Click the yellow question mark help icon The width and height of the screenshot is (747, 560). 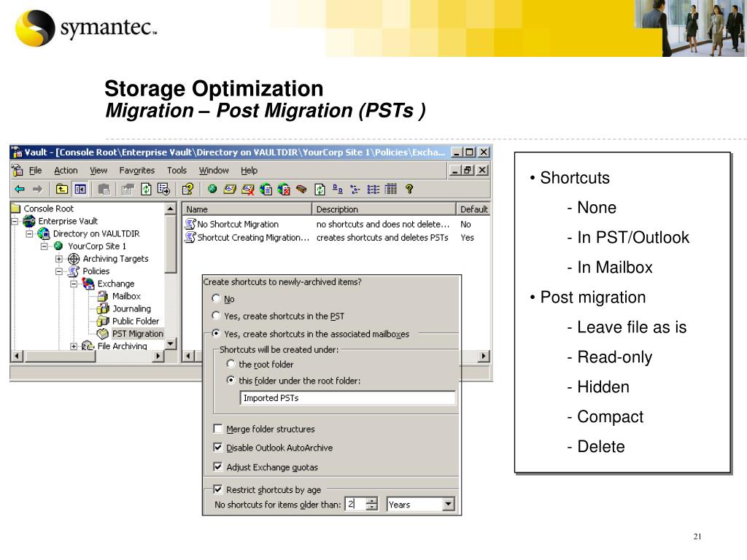point(409,189)
